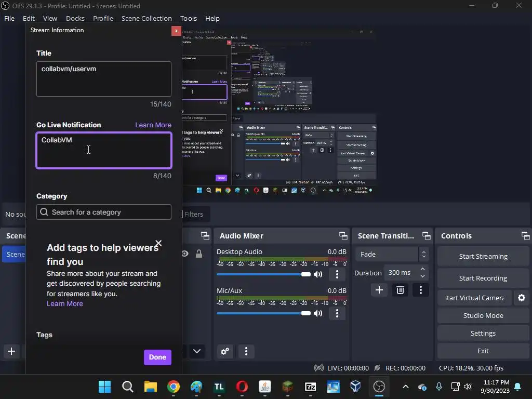Open the View menu
The height and width of the screenshot is (399, 532).
[x=50, y=18]
